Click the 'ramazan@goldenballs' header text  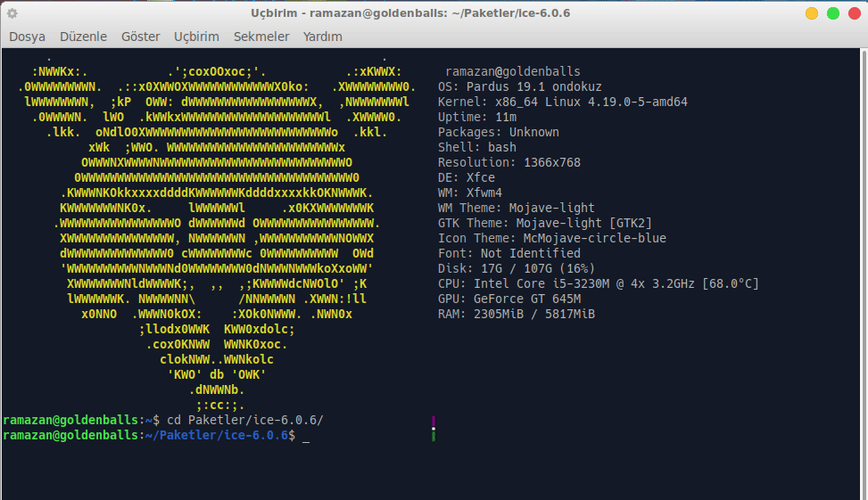tap(513, 71)
